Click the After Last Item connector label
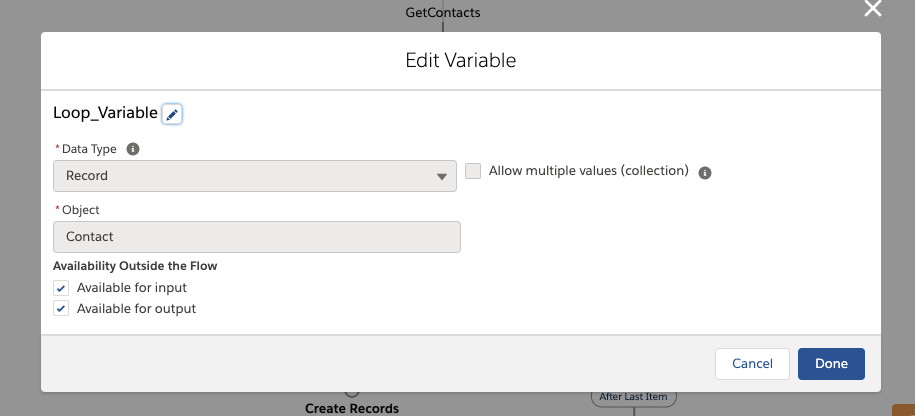Image resolution: width=915 pixels, height=416 pixels. pos(634,397)
